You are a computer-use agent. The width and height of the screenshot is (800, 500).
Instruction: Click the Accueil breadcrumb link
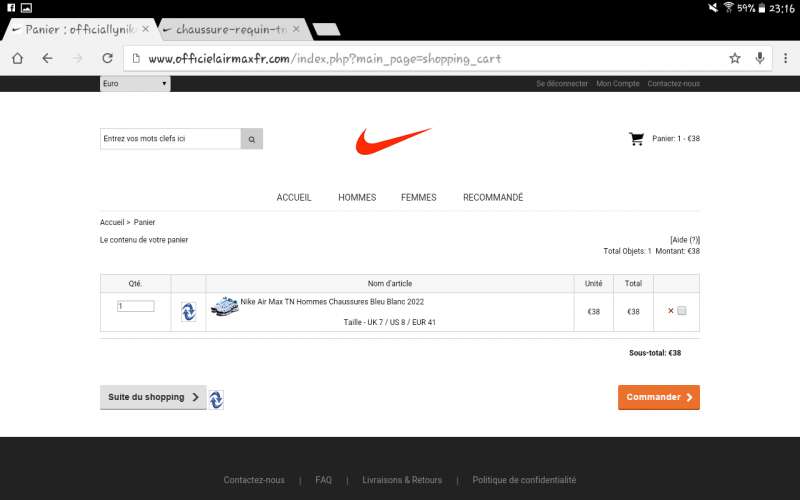pyautogui.click(x=112, y=222)
